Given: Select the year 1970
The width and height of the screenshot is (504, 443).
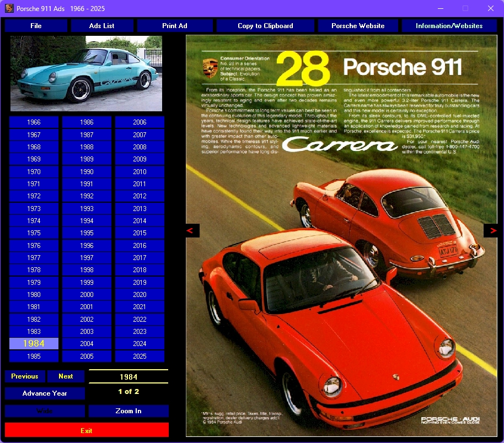Looking at the screenshot, I should coord(34,171).
